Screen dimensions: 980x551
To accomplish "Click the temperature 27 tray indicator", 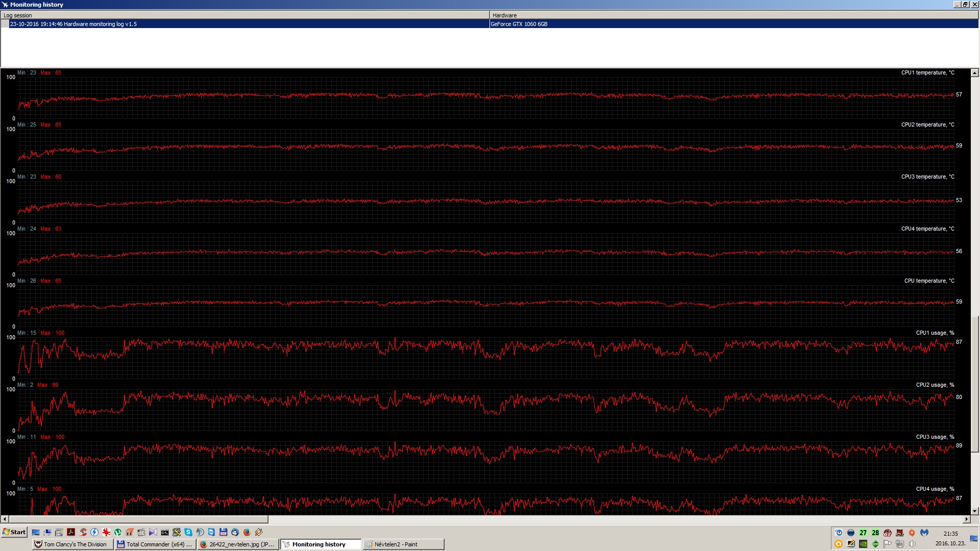I will click(x=863, y=533).
